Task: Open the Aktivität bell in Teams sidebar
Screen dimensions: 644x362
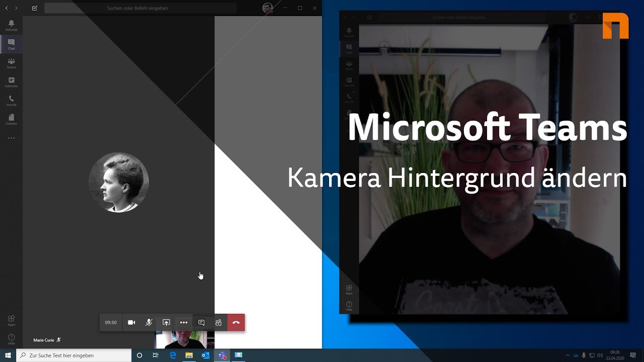Action: click(x=11, y=26)
